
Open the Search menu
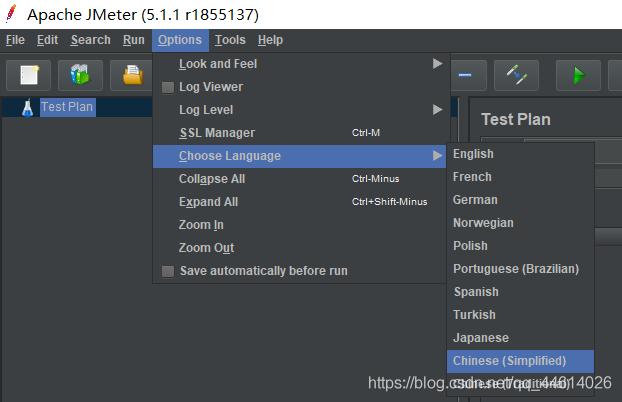(90, 40)
